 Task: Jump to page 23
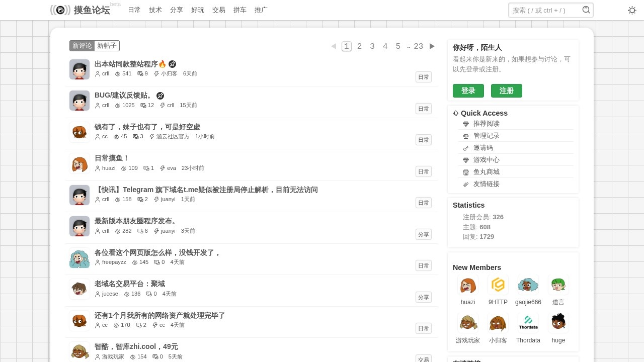[x=419, y=46]
